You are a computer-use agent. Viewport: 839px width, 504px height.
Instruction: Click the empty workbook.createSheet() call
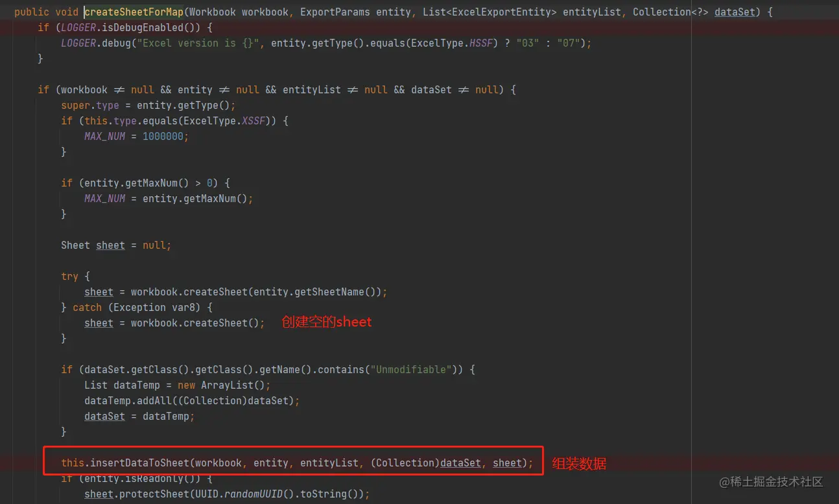click(x=195, y=323)
